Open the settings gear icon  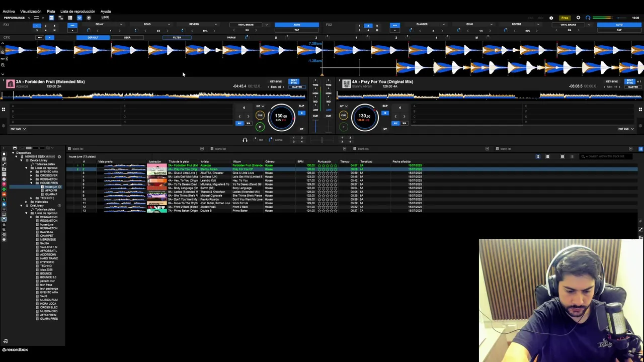(578, 18)
